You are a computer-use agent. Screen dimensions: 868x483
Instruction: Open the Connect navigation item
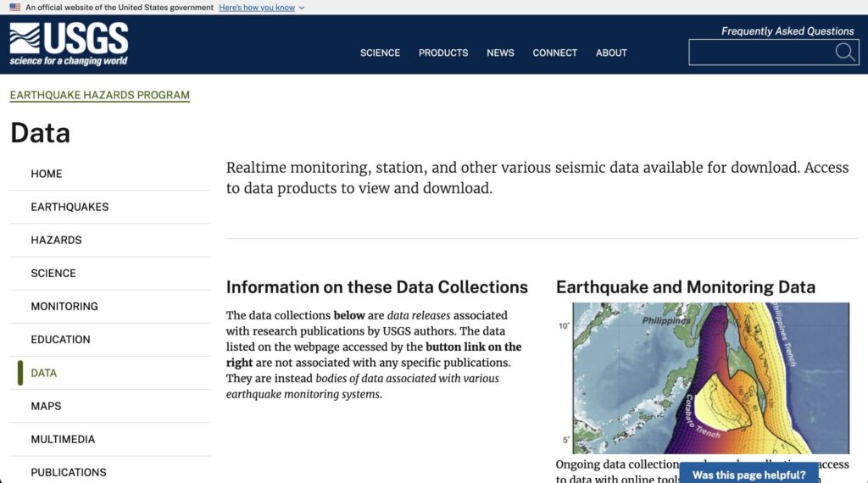pos(554,53)
